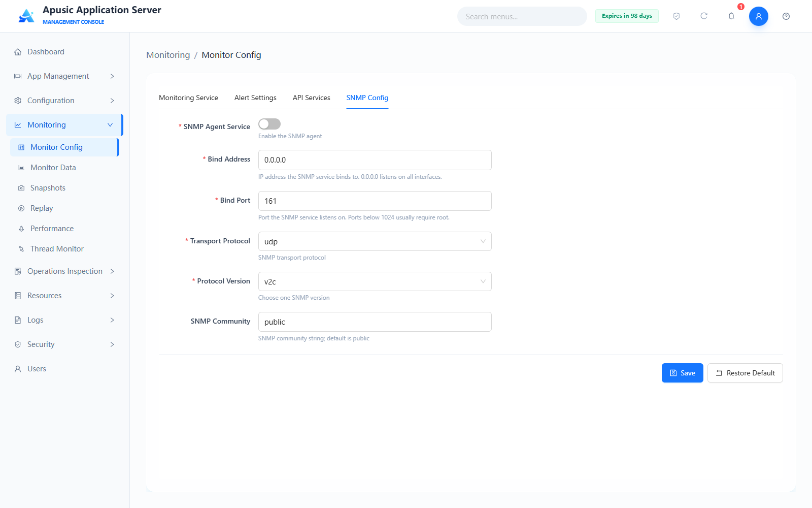Image resolution: width=812 pixels, height=508 pixels.
Task: Click the Configuration gear icon
Action: [18, 101]
